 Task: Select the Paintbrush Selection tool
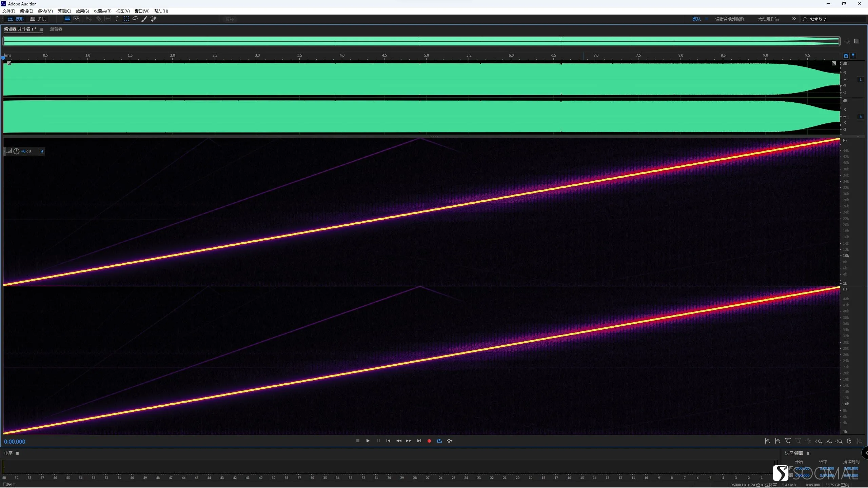[x=144, y=19]
